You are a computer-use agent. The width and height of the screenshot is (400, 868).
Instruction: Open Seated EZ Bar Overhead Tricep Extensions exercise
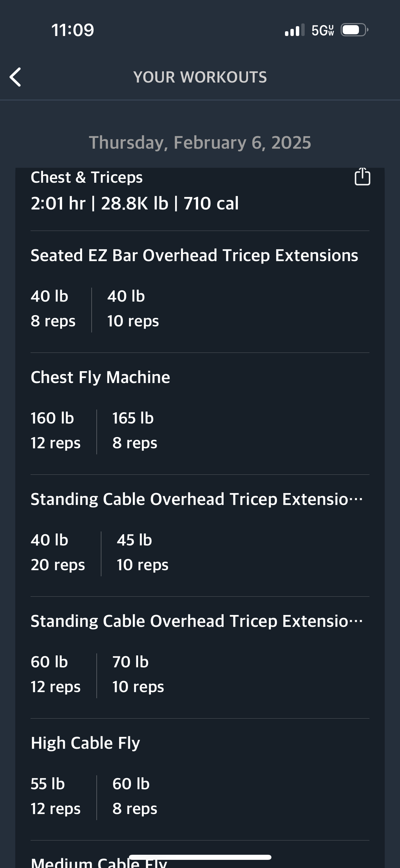click(194, 255)
